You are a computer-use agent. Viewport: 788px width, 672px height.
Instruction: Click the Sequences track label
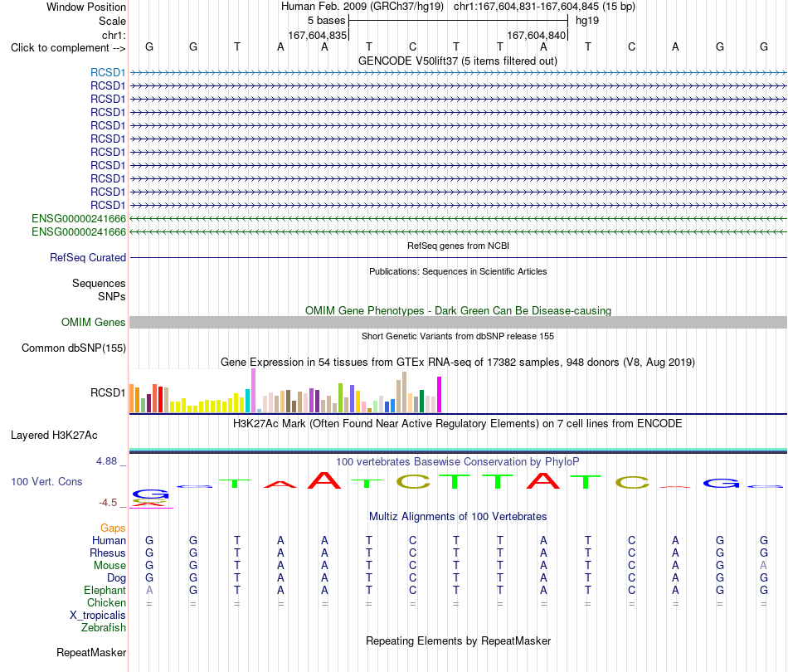(99, 283)
